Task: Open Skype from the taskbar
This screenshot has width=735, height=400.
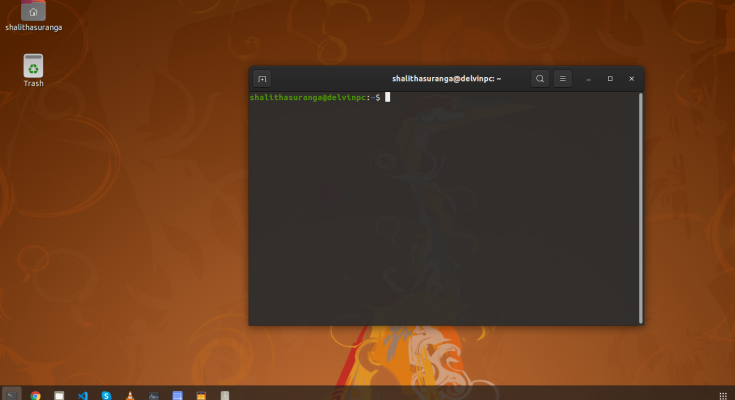Action: 106,393
